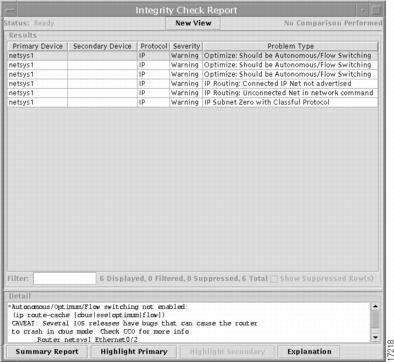Focus the Filter input field
Viewport: 394px width, 362px height.
[x=65, y=279]
